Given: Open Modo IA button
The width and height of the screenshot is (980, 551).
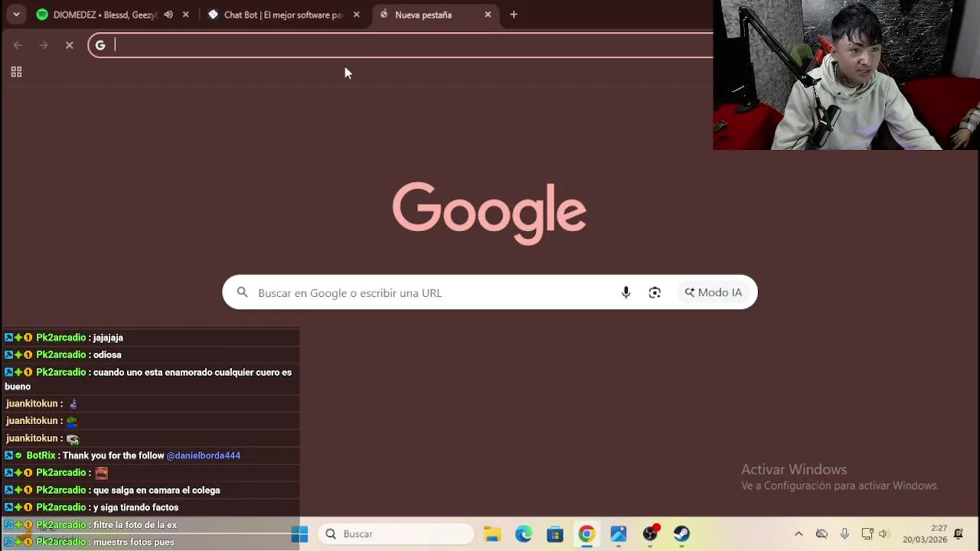Looking at the screenshot, I should click(x=714, y=292).
